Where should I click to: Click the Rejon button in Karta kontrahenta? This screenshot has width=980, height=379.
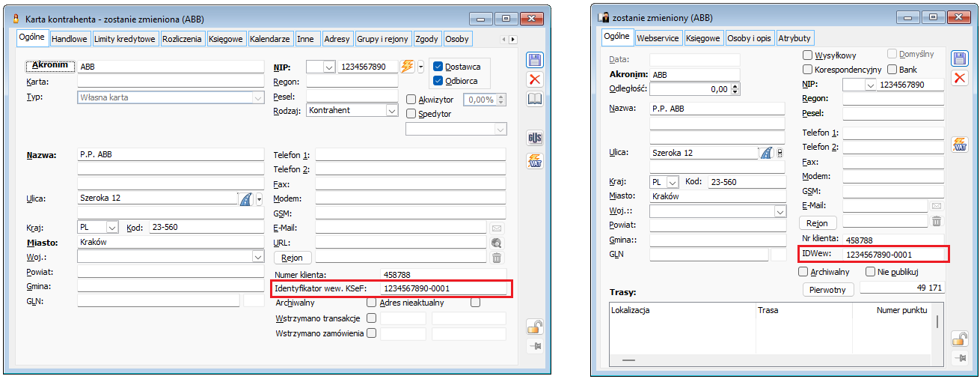coord(293,258)
